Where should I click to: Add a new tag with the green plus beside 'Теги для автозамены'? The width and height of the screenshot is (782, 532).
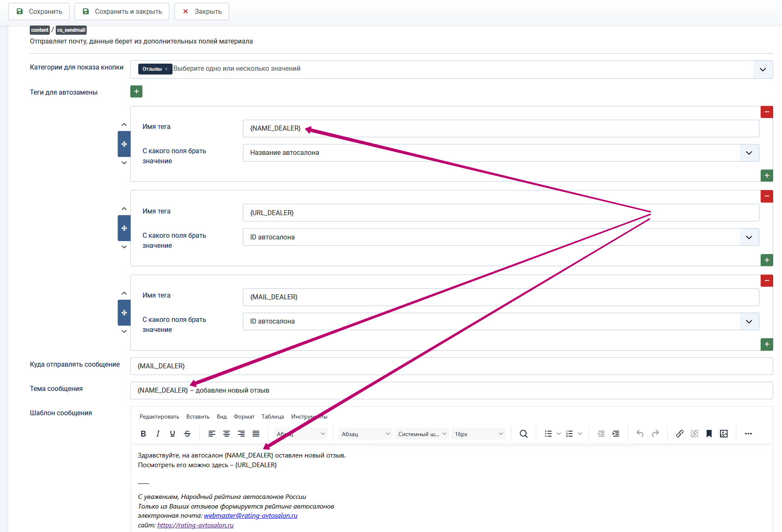point(136,91)
